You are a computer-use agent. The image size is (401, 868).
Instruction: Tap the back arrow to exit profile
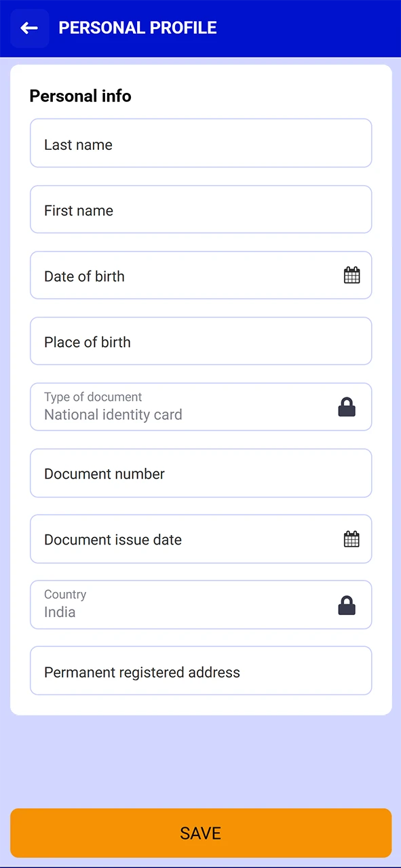(28, 28)
